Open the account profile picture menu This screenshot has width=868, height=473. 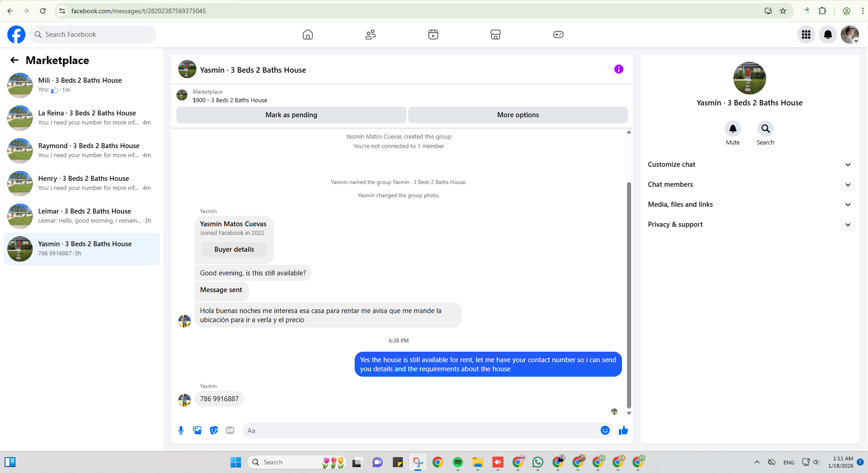click(850, 35)
